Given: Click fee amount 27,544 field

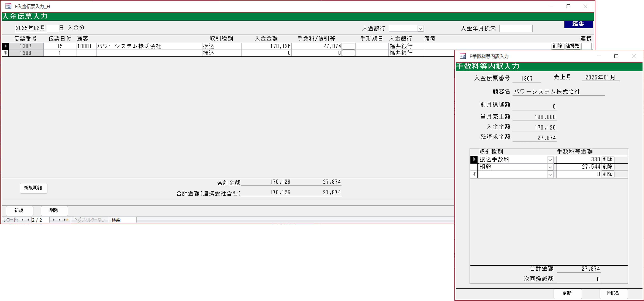Looking at the screenshot, I should coord(578,167).
